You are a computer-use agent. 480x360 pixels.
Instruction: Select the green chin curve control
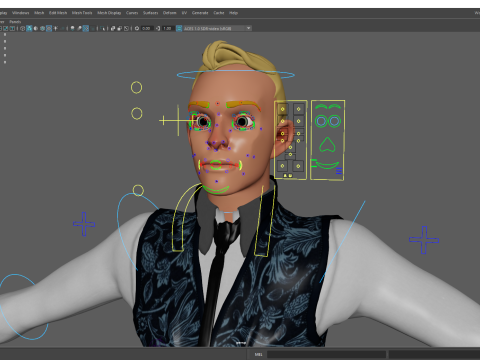(x=216, y=190)
